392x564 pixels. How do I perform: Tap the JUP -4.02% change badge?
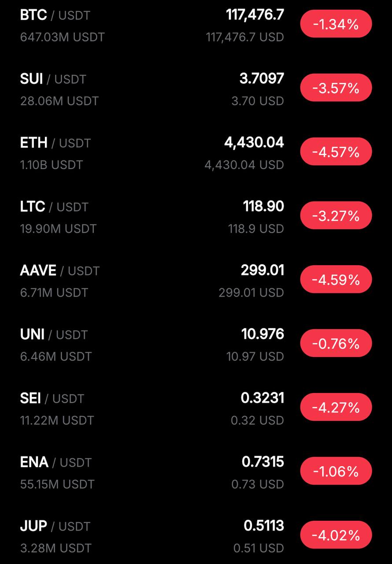click(336, 535)
